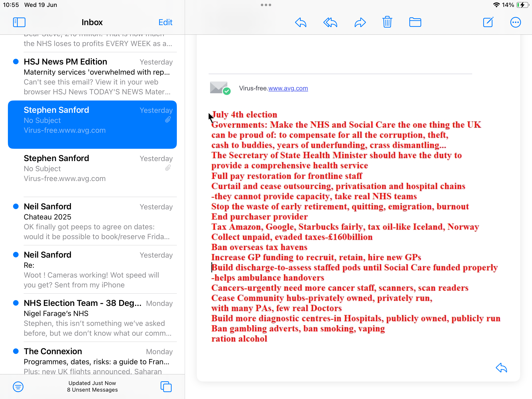Click 'ration alcohol' line in message
Viewport: 532px width, 399px height.
tap(239, 339)
